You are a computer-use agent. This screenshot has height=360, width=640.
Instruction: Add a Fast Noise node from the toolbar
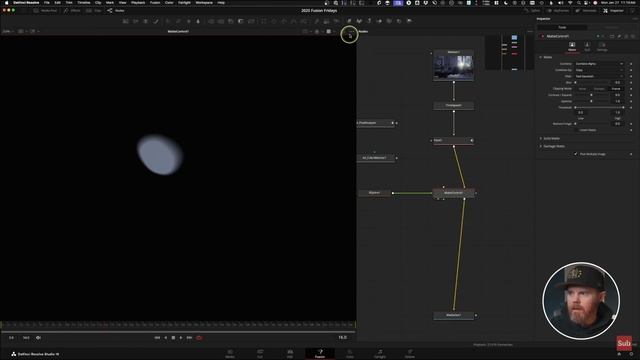coord(136,21)
